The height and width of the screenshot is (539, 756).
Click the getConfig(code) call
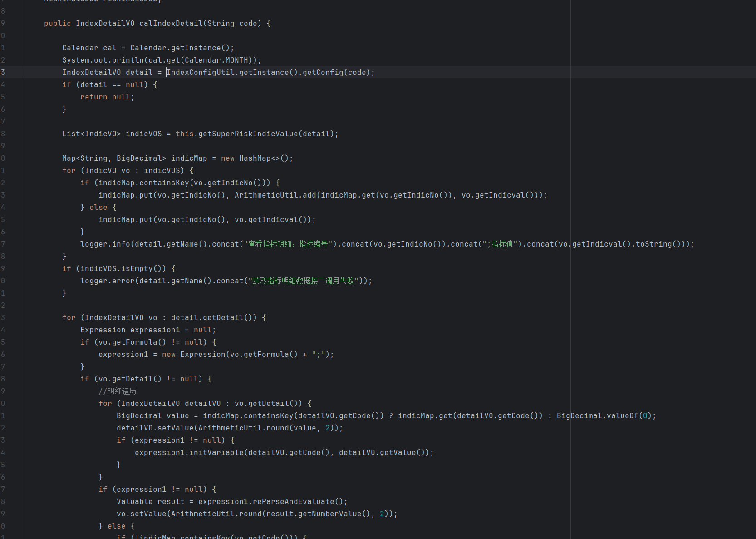click(336, 72)
